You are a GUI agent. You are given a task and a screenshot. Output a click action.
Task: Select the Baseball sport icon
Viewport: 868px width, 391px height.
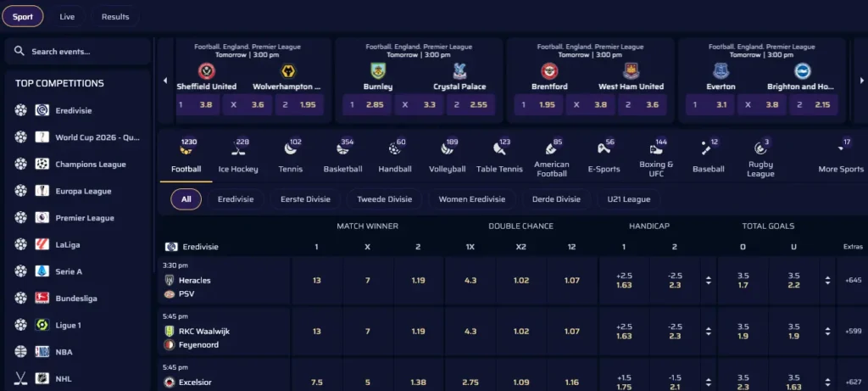[x=708, y=149]
